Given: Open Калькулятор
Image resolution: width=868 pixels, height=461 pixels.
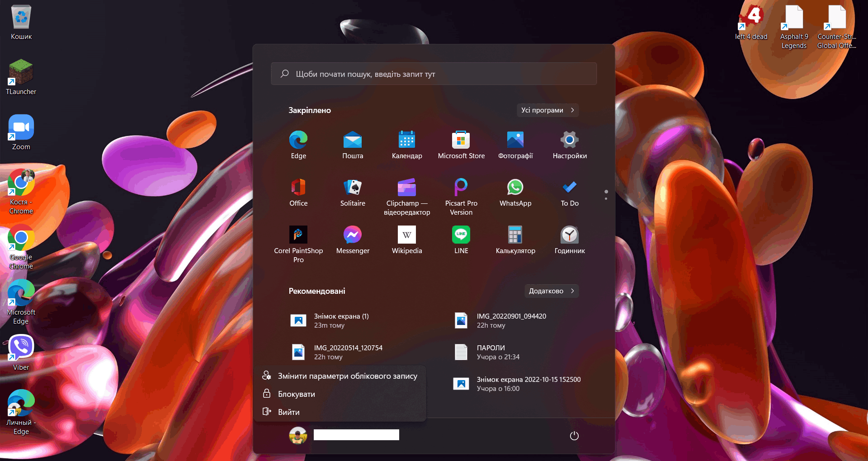Looking at the screenshot, I should pos(515,240).
